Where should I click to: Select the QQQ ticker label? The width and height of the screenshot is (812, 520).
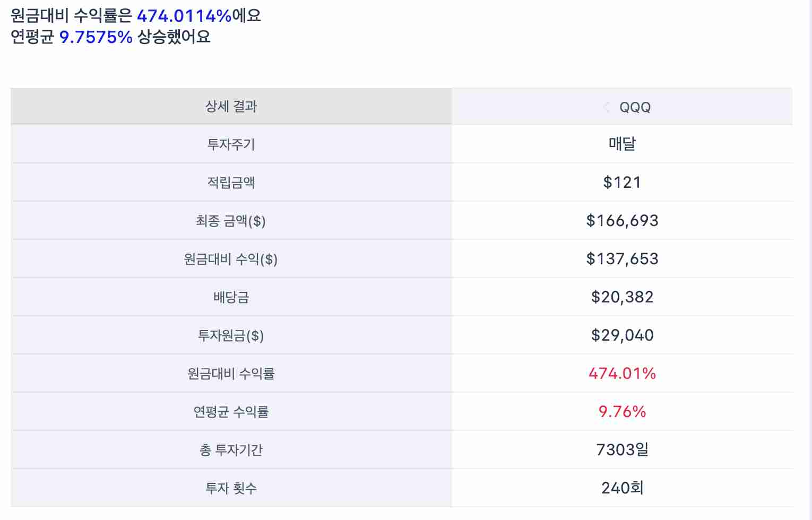(636, 107)
